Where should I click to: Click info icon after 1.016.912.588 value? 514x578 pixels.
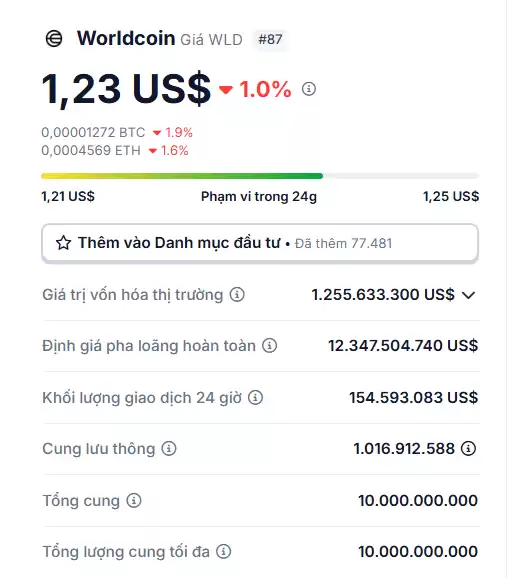pos(468,449)
